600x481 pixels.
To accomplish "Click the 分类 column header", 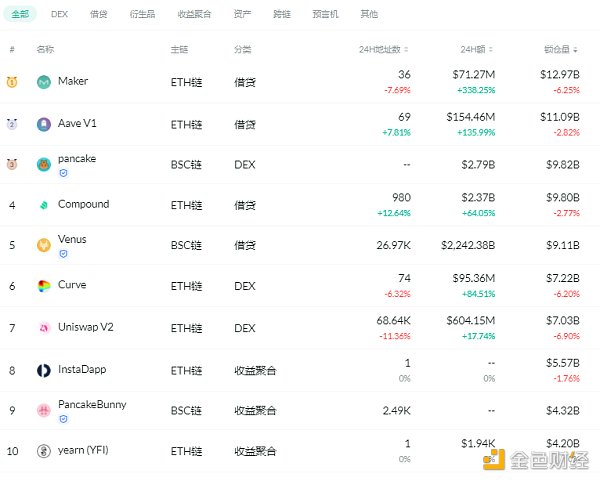I will (x=243, y=49).
